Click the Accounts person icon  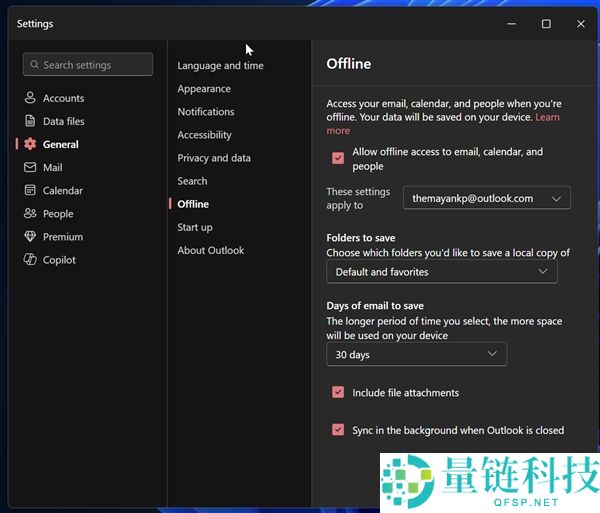point(30,98)
